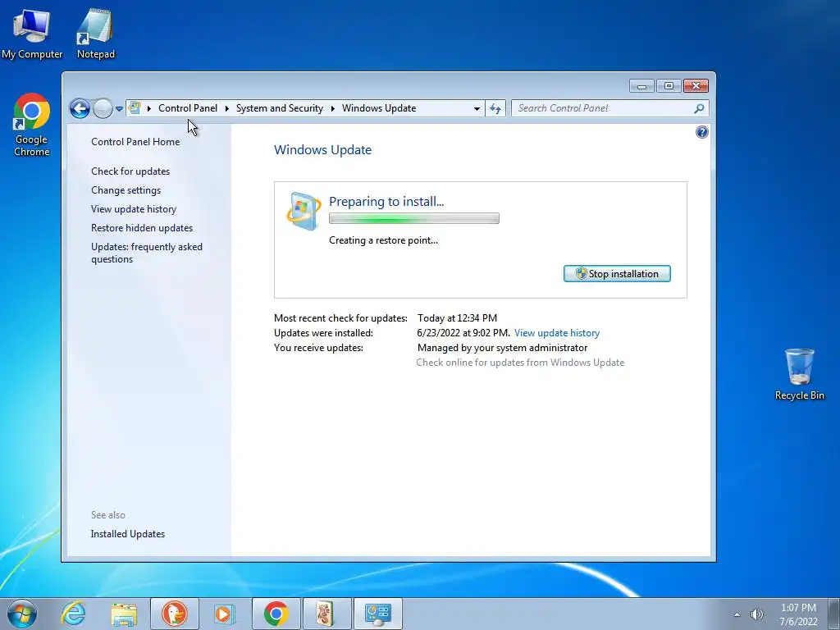Open Windows Update help icon

click(x=701, y=132)
